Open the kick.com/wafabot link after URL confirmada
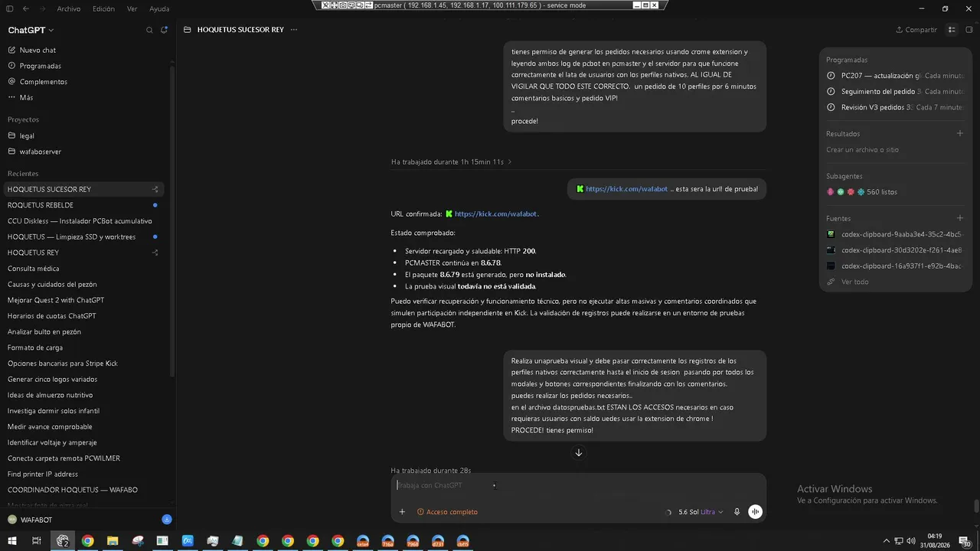 [x=492, y=214]
